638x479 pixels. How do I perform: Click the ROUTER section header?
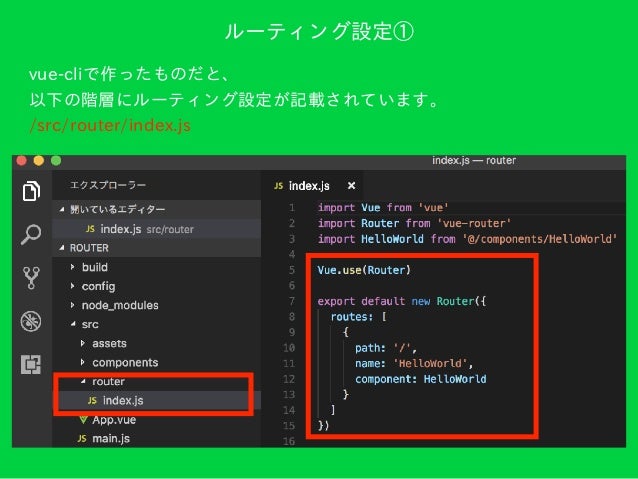tap(157, 247)
